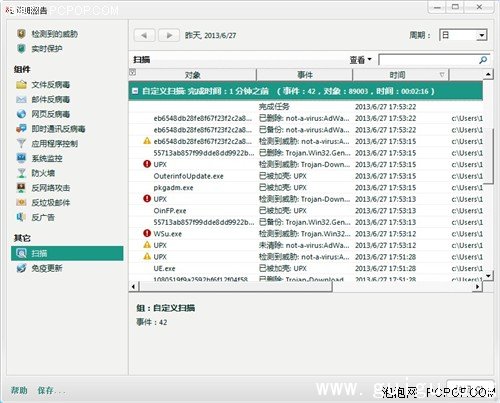
Task: Select the 反网络攻击 icon
Action: coord(21,188)
